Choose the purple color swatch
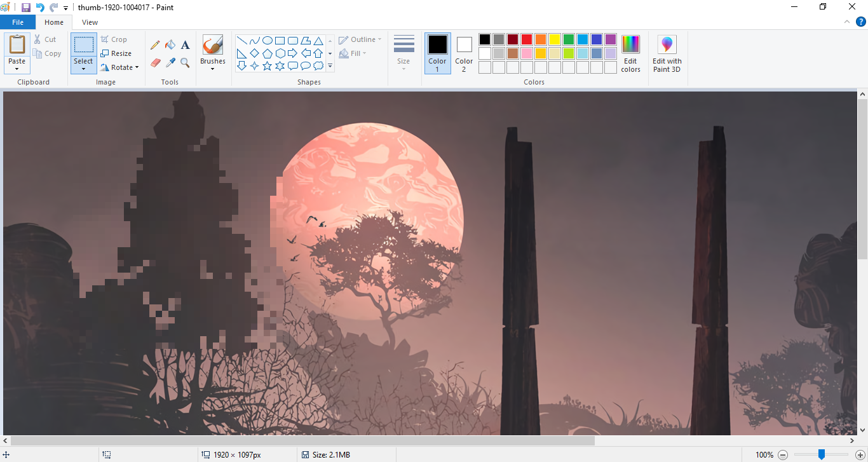 [611, 39]
